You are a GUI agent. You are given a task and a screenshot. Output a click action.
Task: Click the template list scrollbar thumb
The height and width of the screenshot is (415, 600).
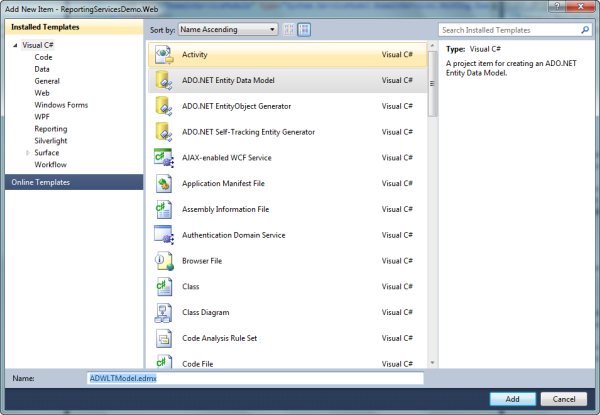432,84
